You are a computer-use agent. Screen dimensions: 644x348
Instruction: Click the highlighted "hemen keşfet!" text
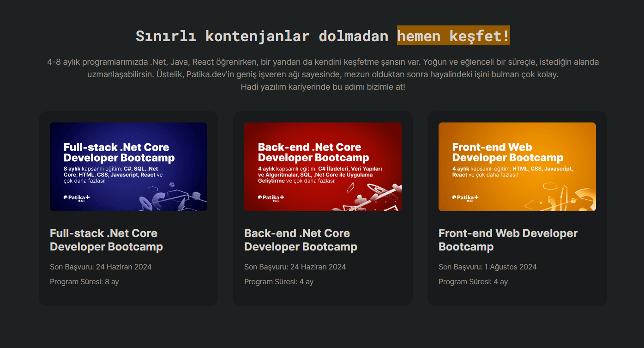[x=453, y=36]
